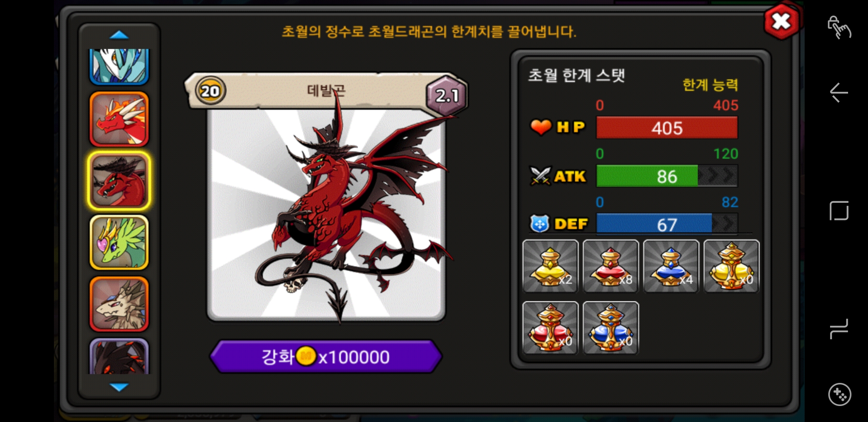868x422 pixels.
Task: Choose the green crowned dragon portrait
Action: coord(119,243)
